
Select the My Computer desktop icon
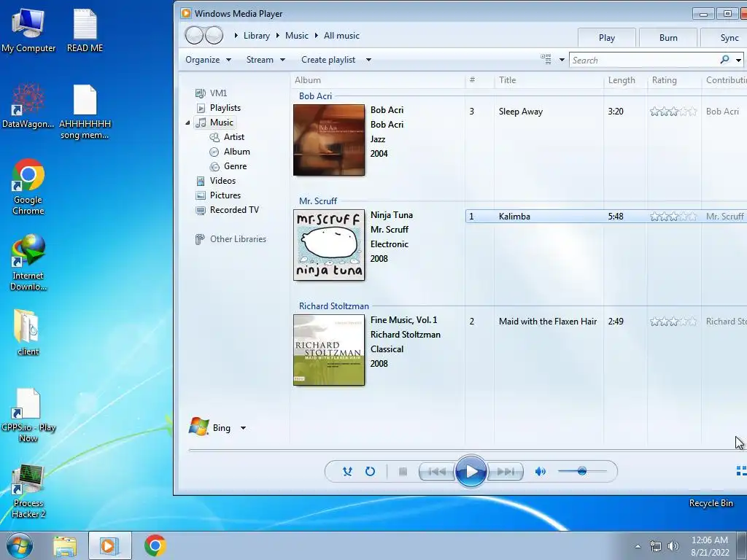28,31
